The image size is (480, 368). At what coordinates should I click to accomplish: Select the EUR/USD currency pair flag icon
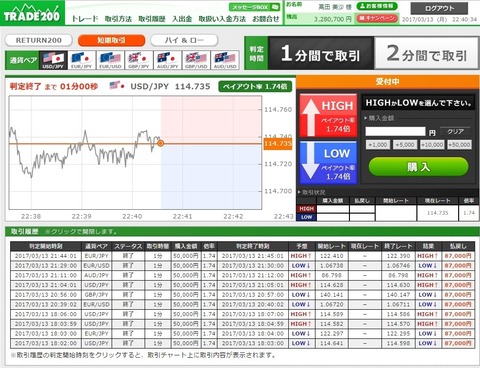110,60
